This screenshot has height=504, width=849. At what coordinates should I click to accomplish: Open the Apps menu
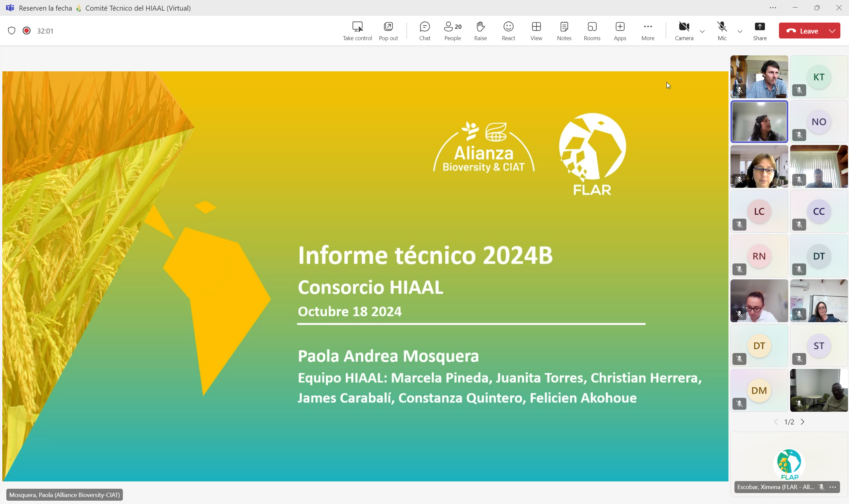click(x=620, y=31)
